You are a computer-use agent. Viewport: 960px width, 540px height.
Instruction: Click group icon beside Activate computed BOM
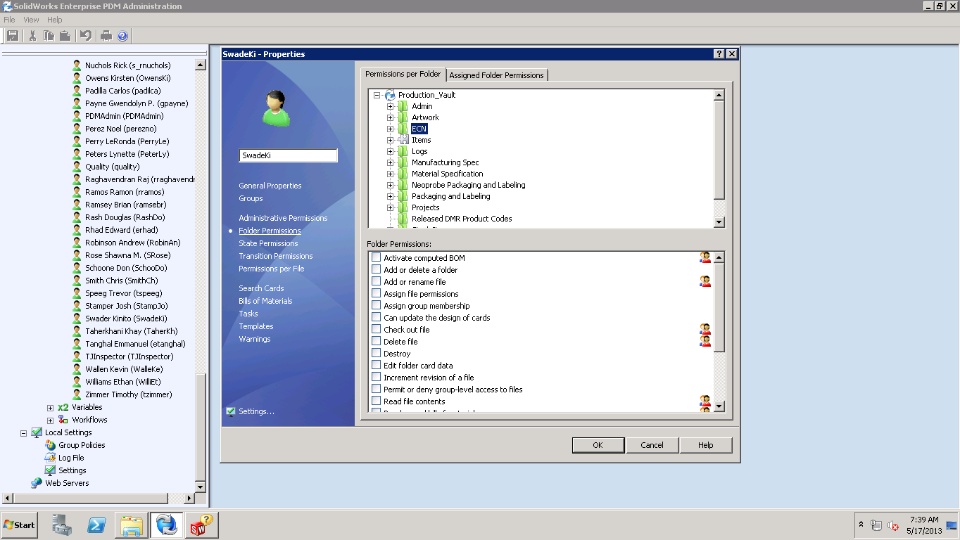tap(705, 258)
